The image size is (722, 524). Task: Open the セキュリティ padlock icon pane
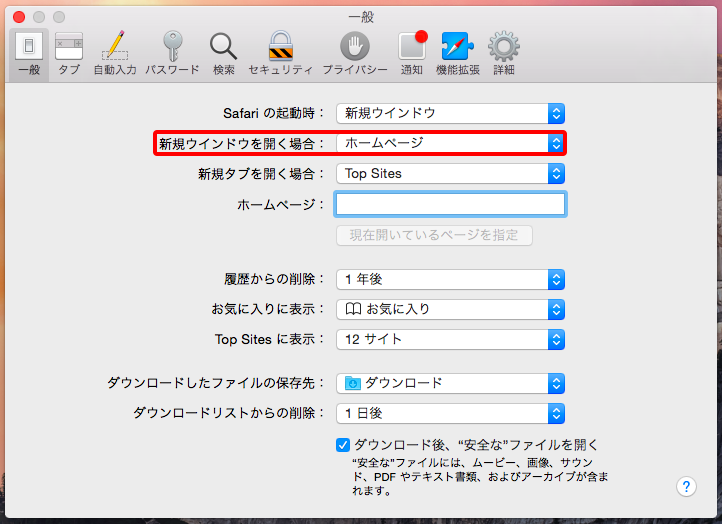280,54
